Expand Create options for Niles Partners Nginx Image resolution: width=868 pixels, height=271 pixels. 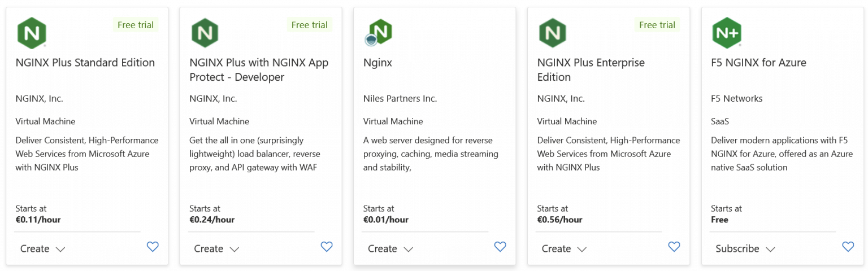[390, 248]
